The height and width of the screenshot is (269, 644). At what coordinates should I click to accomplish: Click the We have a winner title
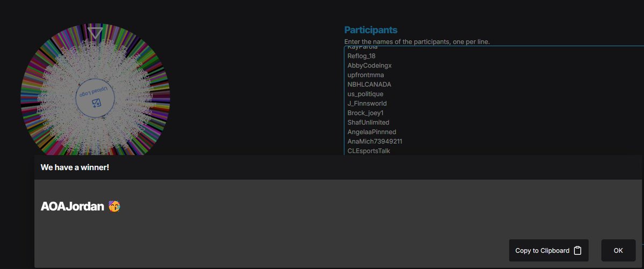75,168
